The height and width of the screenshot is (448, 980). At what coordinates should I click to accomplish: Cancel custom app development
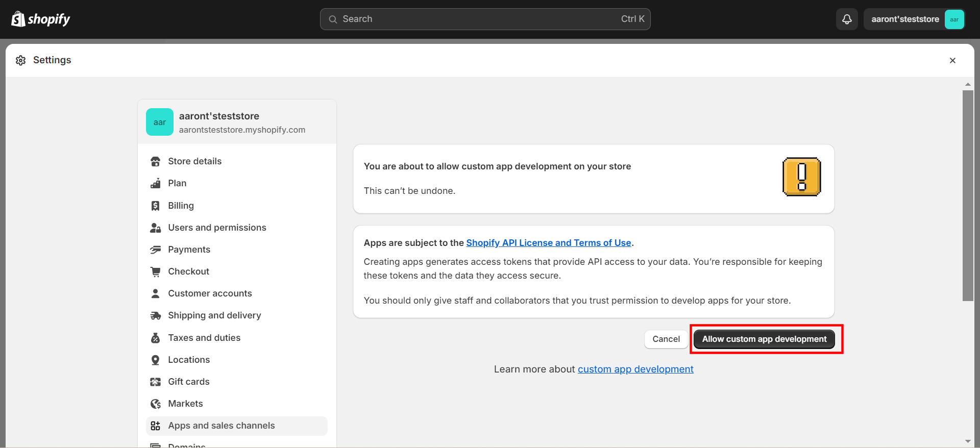tap(666, 339)
